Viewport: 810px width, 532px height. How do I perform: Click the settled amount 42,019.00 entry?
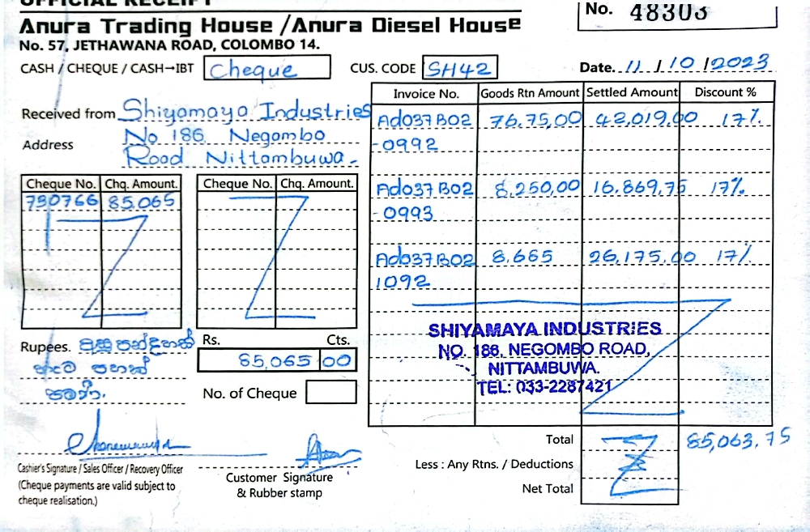(636, 119)
